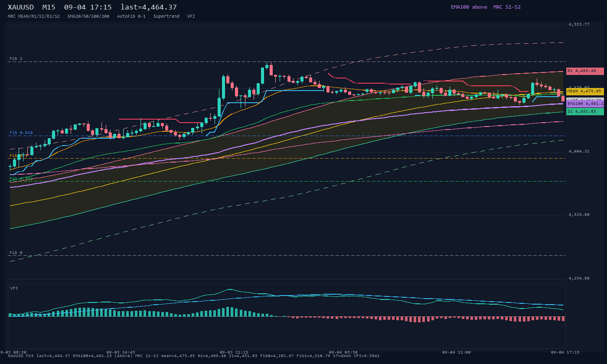
Task: Click the 09-03 21:15 time axis label
Action: 234,352
